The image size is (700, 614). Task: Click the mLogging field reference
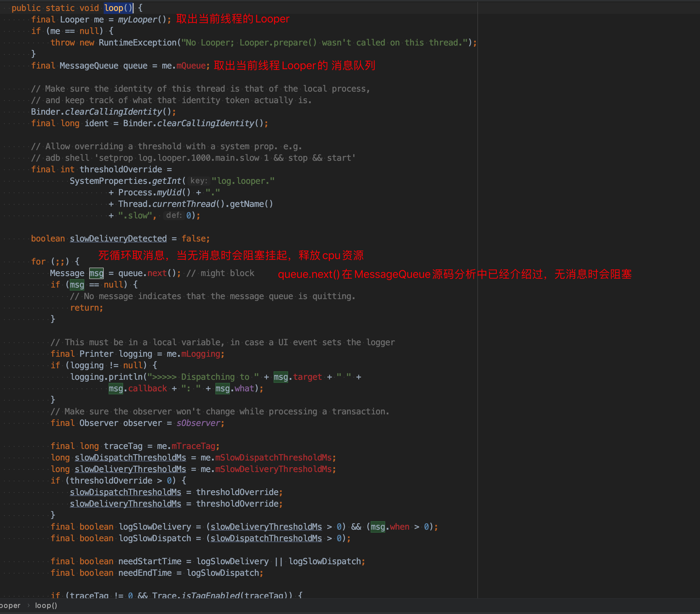point(200,354)
